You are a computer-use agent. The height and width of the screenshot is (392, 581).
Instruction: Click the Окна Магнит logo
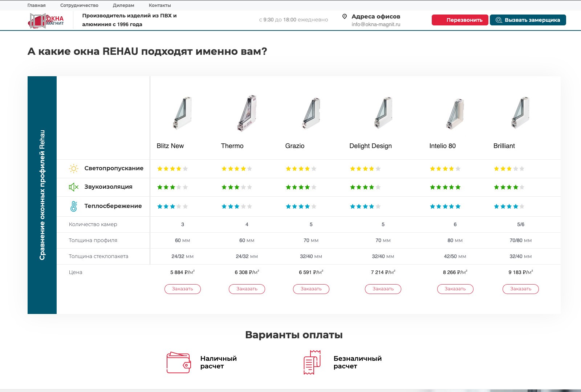[x=46, y=21]
